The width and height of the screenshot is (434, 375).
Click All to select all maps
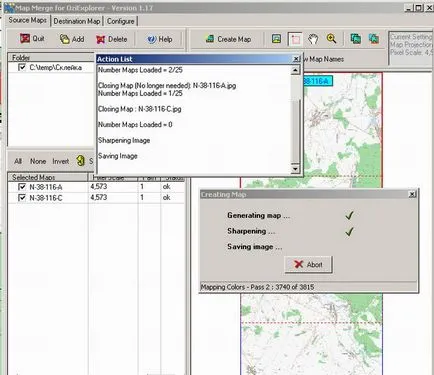coord(18,161)
